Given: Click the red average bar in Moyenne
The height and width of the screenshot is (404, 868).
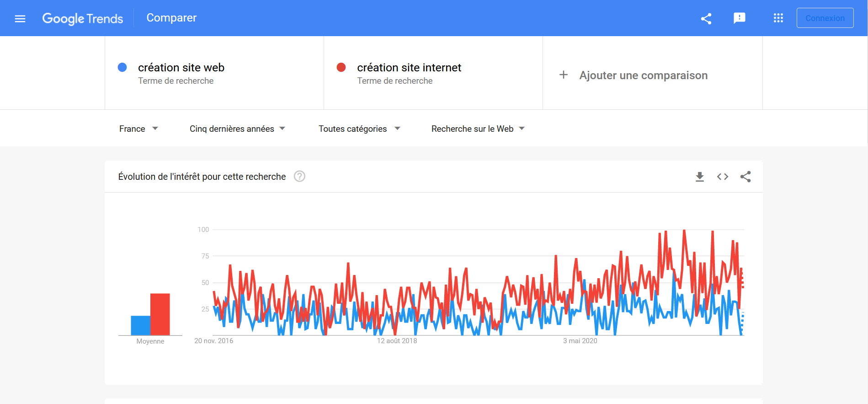Looking at the screenshot, I should click(160, 314).
